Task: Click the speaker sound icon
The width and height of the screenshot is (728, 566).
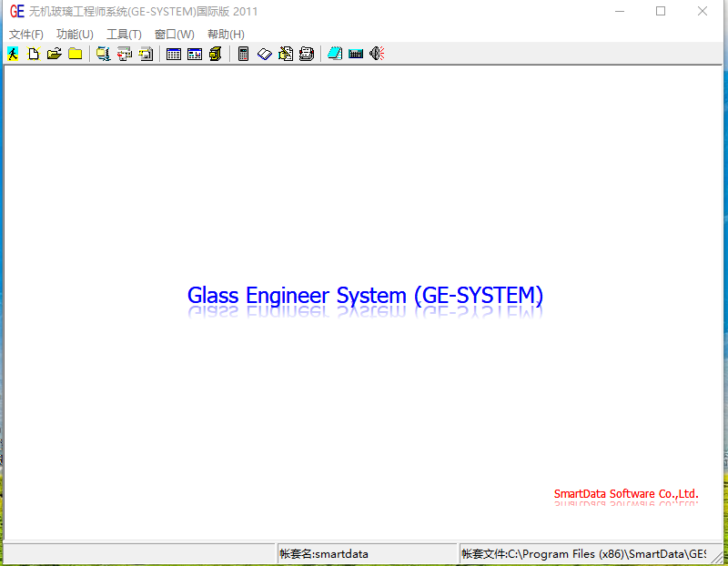Action: pyautogui.click(x=377, y=54)
